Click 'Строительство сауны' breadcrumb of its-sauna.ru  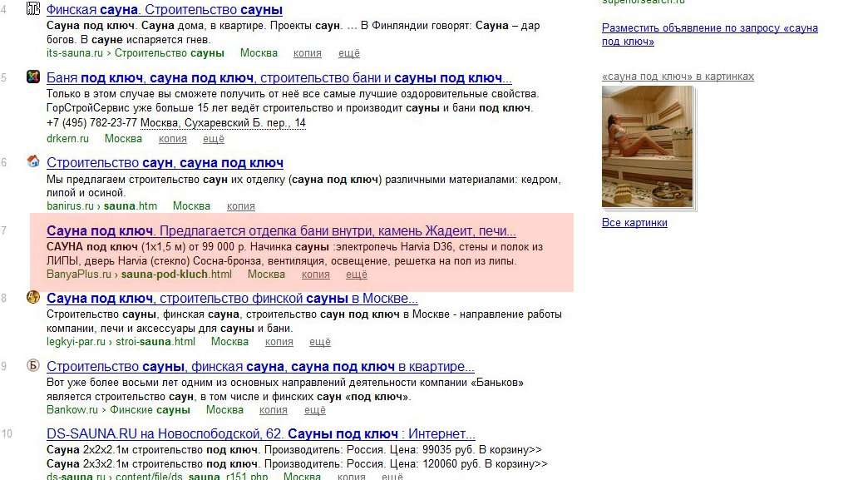170,53
